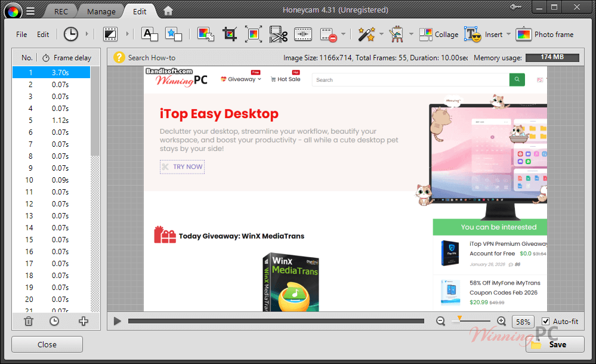Image resolution: width=596 pixels, height=364 pixels.
Task: Minimize the Honeycam window
Action: click(x=539, y=7)
